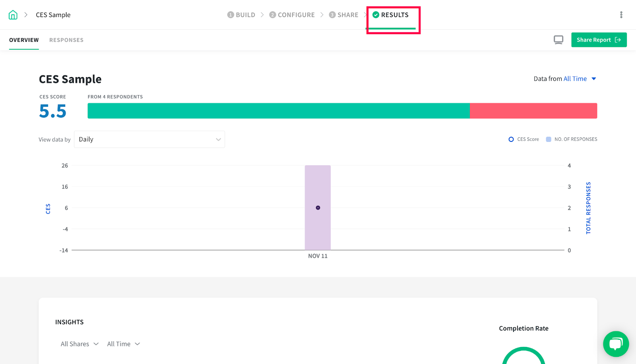Open the Daily view-data-by dropdown
This screenshot has height=364, width=636.
(x=149, y=139)
